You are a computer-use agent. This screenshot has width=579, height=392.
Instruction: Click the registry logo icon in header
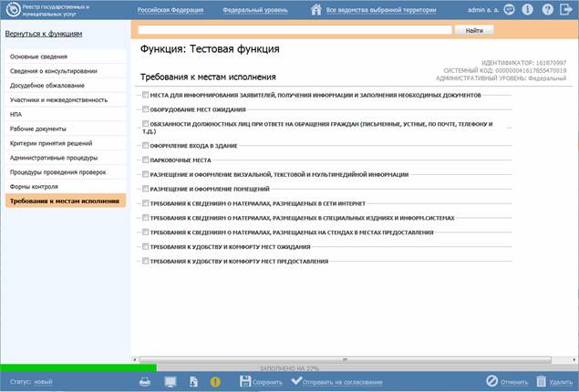14,9
